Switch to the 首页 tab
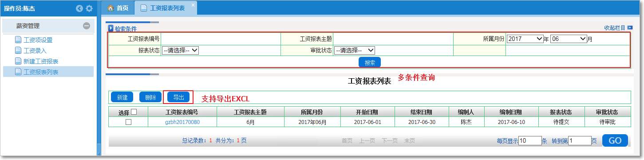This screenshot has height=160, width=644. pyautogui.click(x=118, y=8)
